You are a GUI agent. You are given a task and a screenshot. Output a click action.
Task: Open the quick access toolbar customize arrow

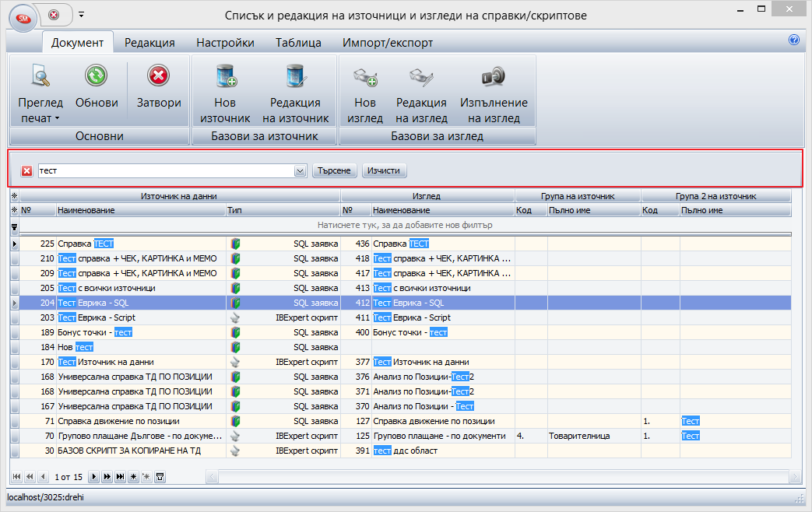pos(81,15)
